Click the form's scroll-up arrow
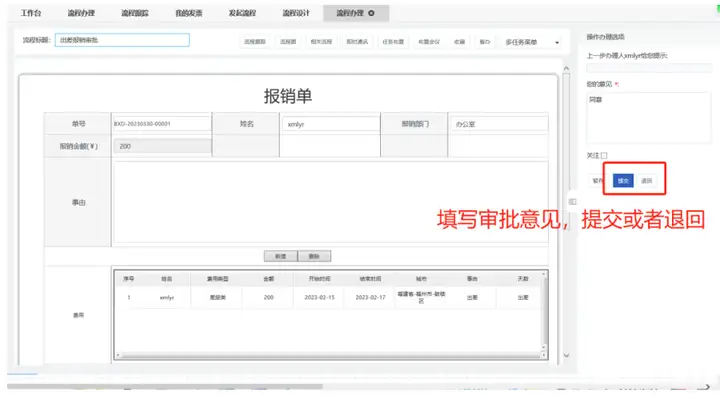720x396 pixels. tap(566, 68)
